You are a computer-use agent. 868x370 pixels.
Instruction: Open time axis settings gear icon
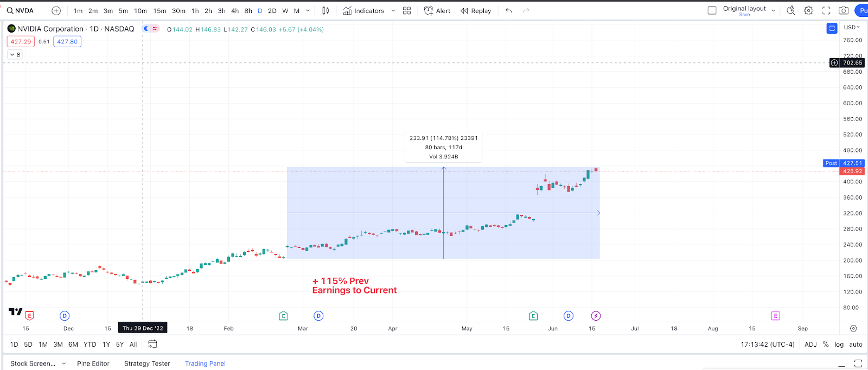[853, 329]
